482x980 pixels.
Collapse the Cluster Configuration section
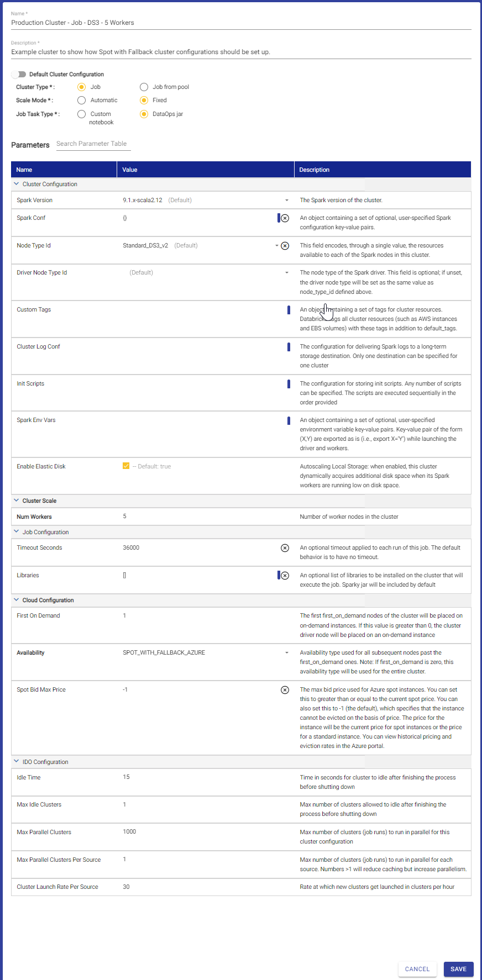(16, 183)
